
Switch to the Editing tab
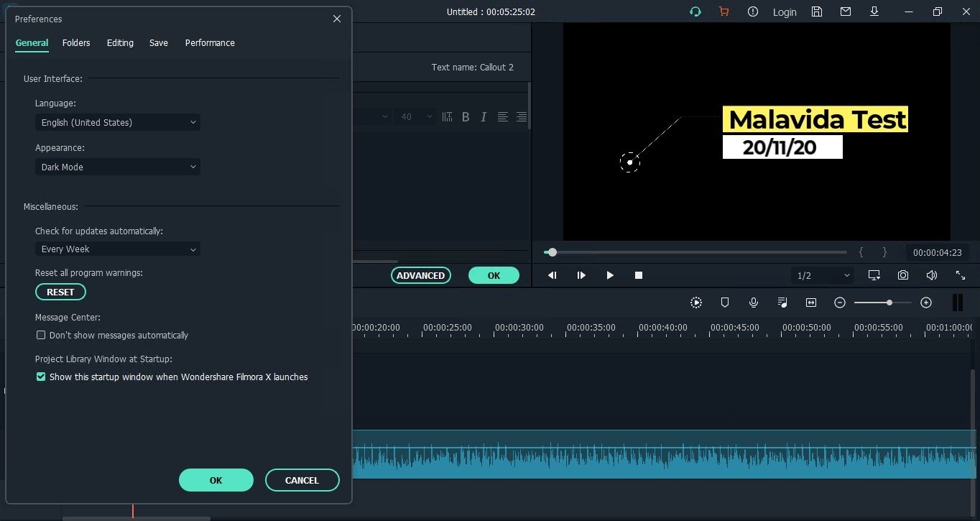[120, 42]
